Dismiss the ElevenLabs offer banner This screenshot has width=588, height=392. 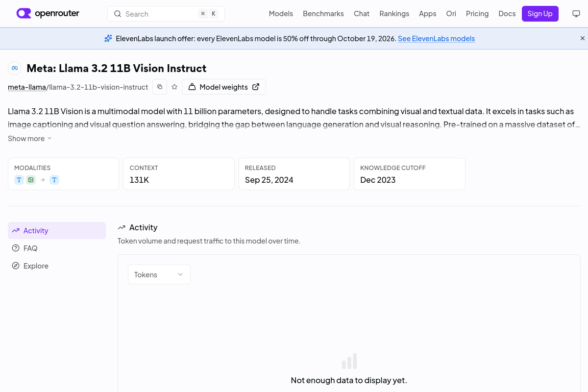coord(583,38)
